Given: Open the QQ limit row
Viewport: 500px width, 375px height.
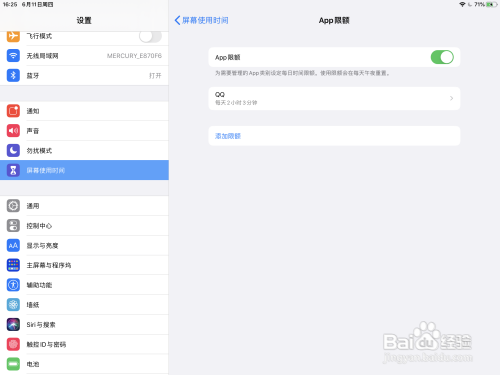Looking at the screenshot, I should pyautogui.click(x=334, y=98).
